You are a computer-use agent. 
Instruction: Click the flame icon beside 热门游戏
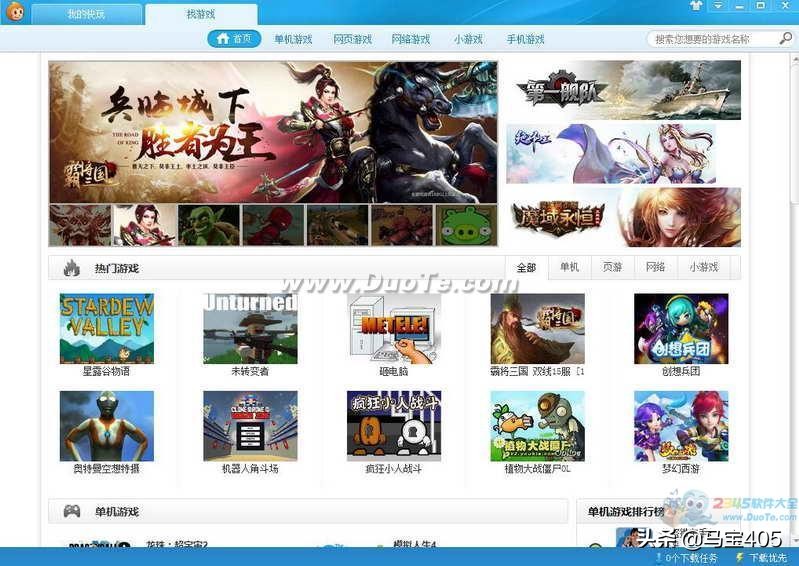71,268
